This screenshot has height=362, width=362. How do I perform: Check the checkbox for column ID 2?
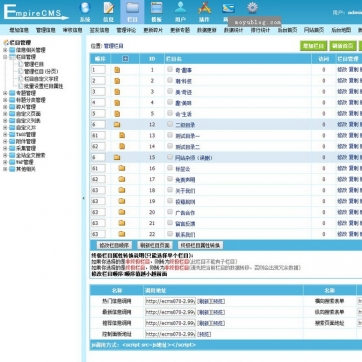pos(170,80)
